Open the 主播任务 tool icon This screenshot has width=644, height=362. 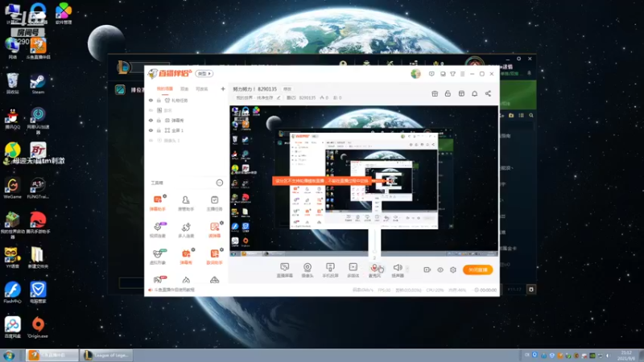[214, 203]
